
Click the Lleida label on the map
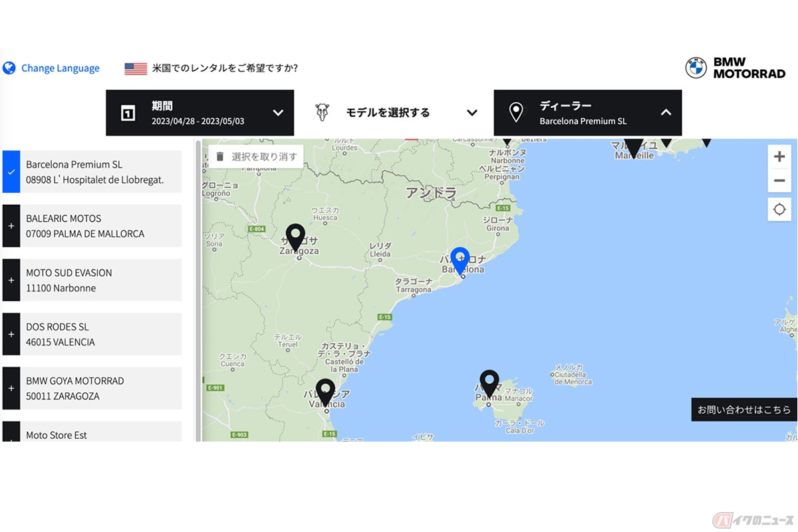(x=380, y=250)
